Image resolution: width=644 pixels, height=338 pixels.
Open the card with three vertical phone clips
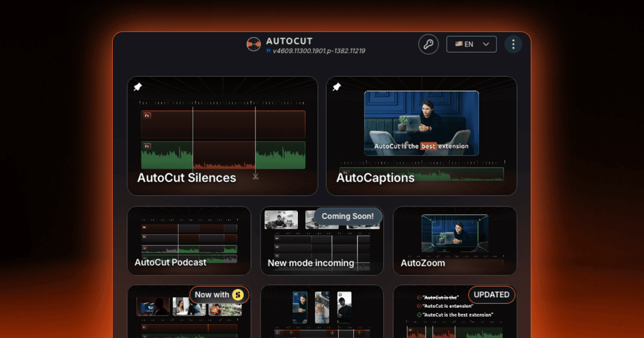pos(322,312)
